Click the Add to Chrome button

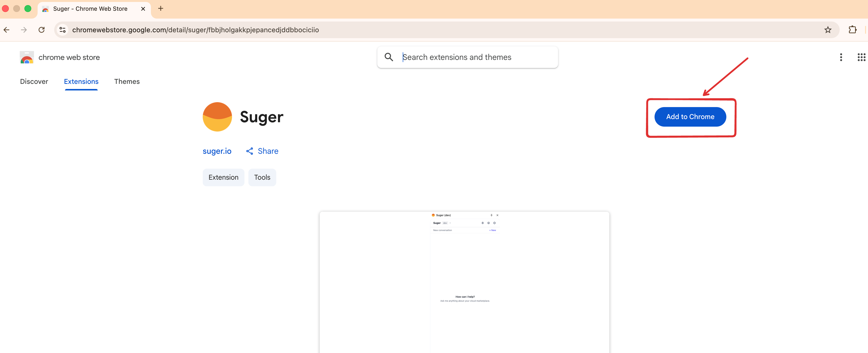pos(690,117)
